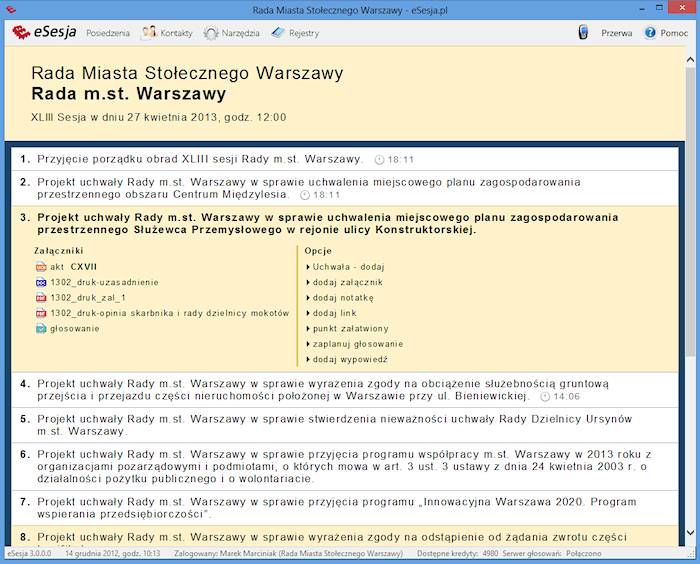Open the Posiedzenia menu

point(107,33)
